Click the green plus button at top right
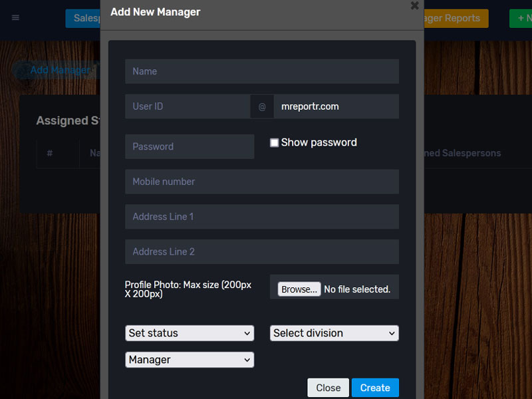 [x=521, y=19]
